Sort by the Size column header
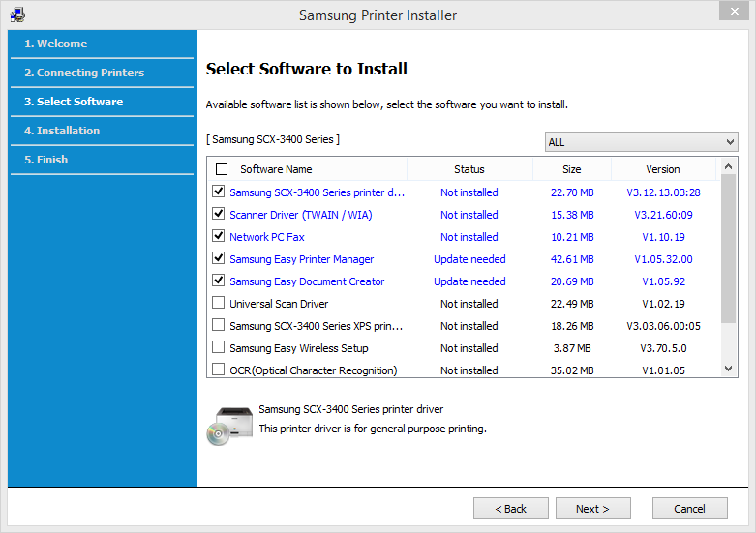The height and width of the screenshot is (533, 756). pos(572,169)
